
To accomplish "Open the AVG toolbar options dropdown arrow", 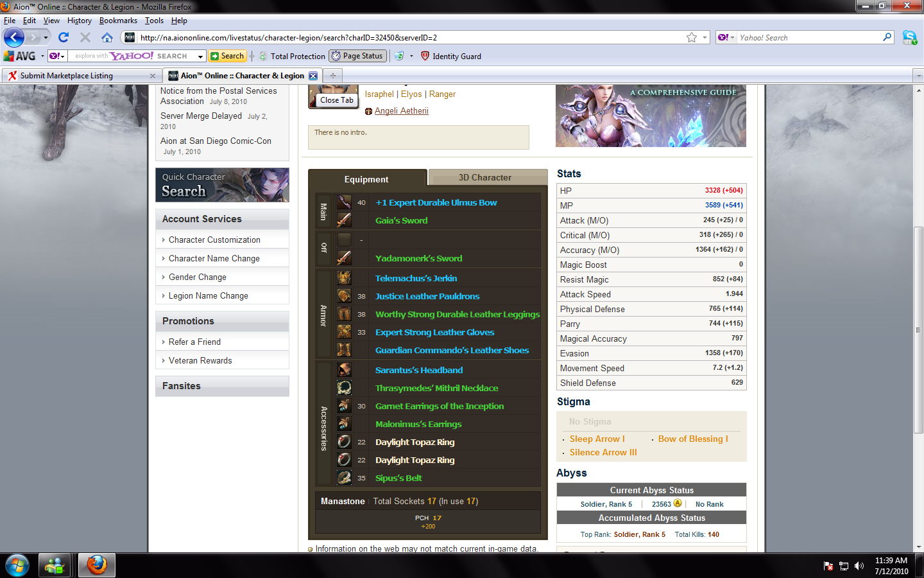I will pyautogui.click(x=411, y=56).
